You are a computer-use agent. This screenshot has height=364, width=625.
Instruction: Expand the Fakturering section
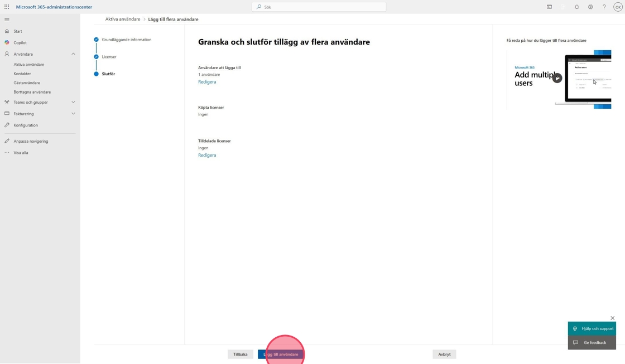pyautogui.click(x=73, y=114)
